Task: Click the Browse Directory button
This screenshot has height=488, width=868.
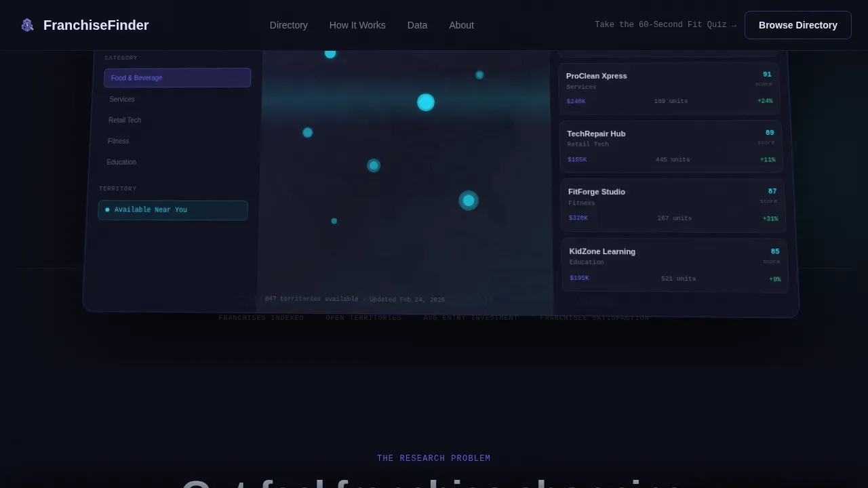Action: [798, 25]
